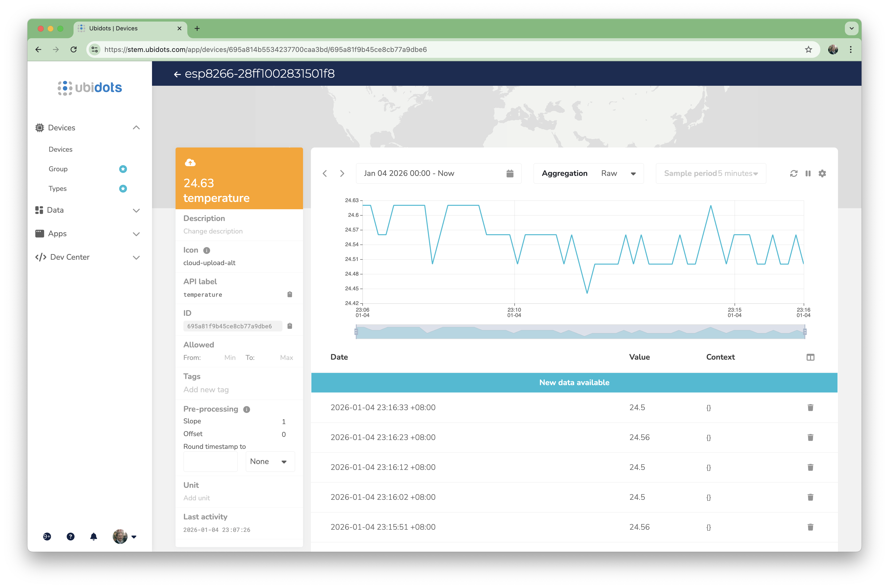Copy the temperature API label
The image size is (889, 588).
[290, 294]
